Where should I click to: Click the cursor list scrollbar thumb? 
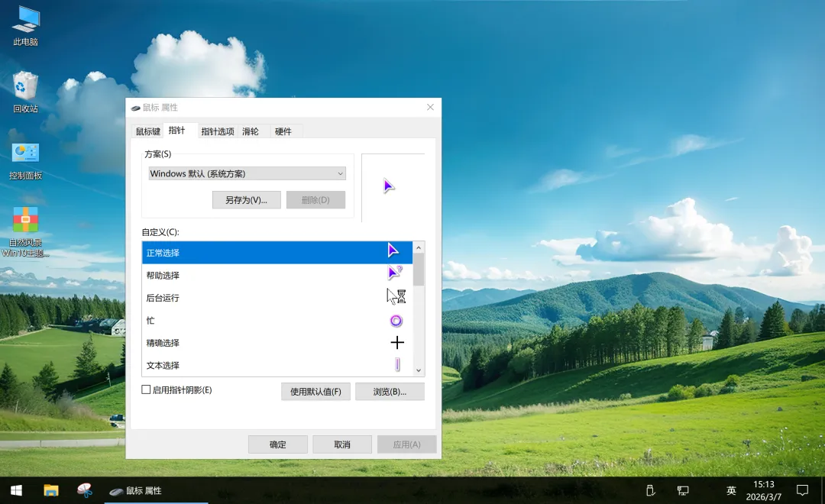point(419,270)
